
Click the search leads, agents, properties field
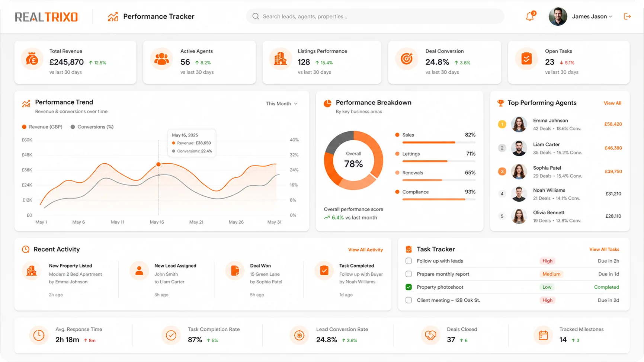pyautogui.click(x=375, y=16)
